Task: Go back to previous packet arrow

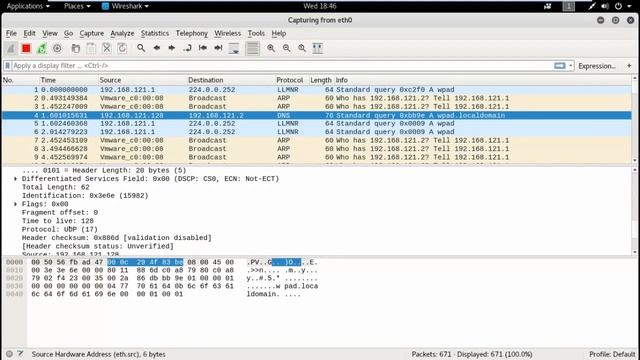Action: pyautogui.click(x=156, y=48)
